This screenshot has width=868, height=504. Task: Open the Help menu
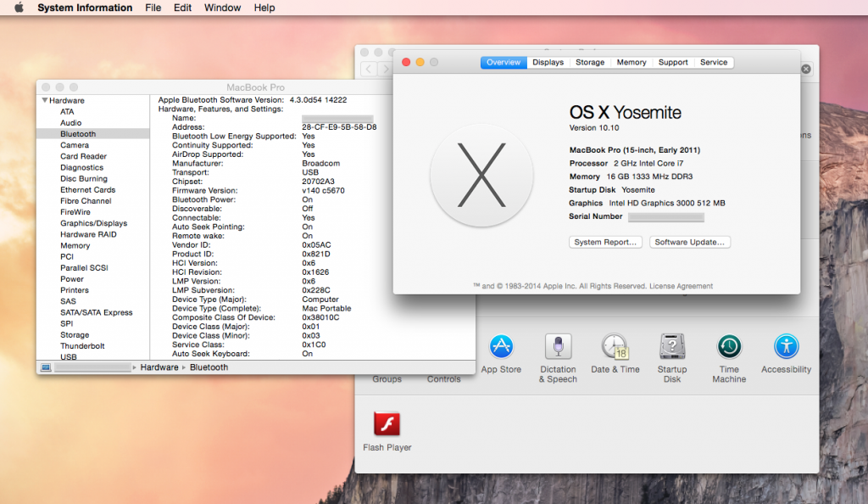click(x=264, y=8)
